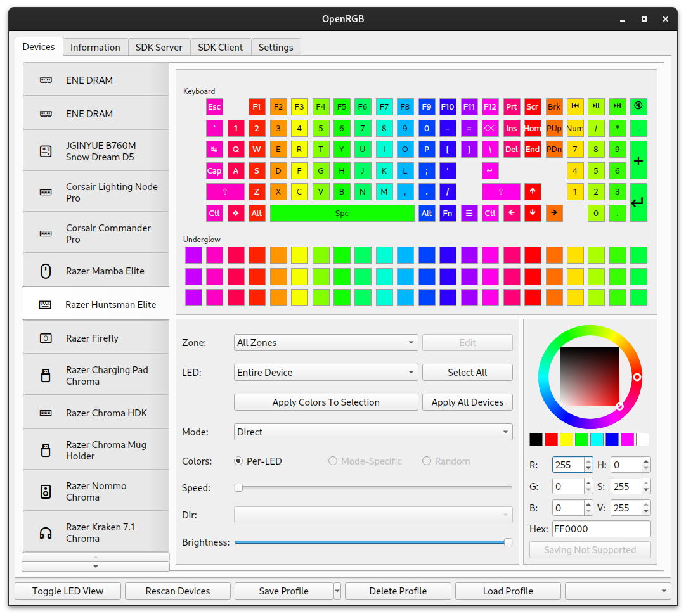Open the SDK Server tab
The image size is (686, 616).
(x=159, y=47)
